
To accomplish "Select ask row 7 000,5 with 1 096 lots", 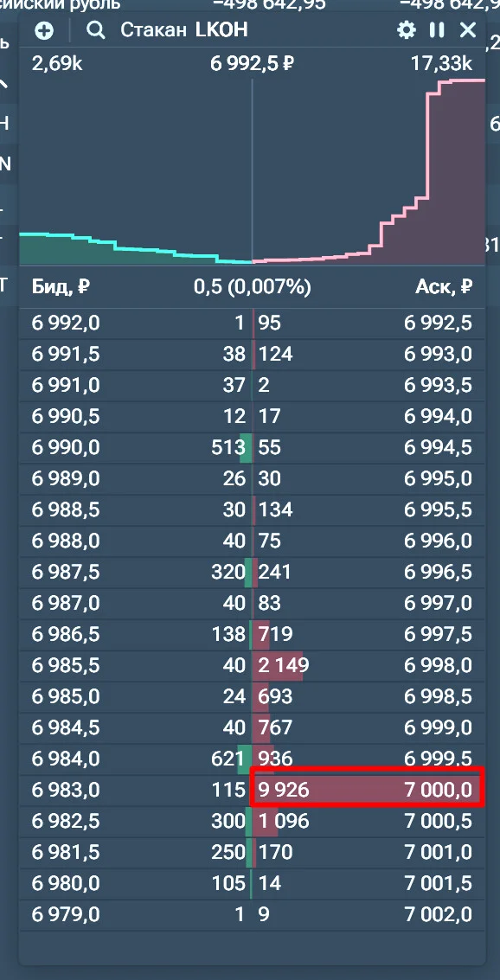I will point(369,821).
